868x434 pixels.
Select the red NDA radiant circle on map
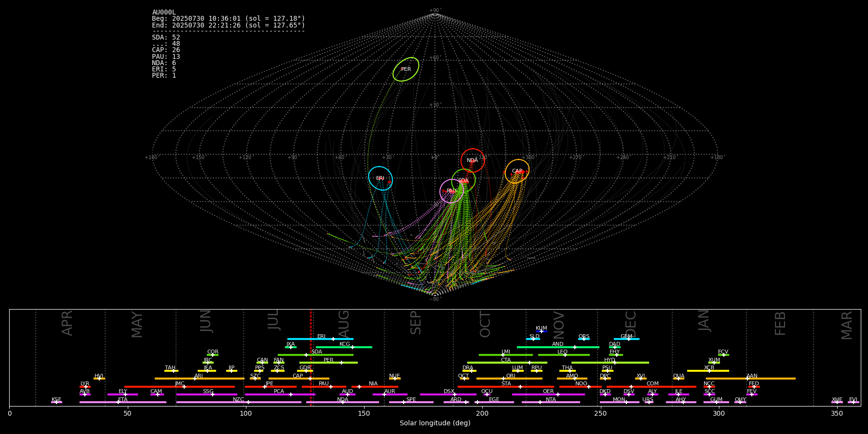[x=473, y=161]
